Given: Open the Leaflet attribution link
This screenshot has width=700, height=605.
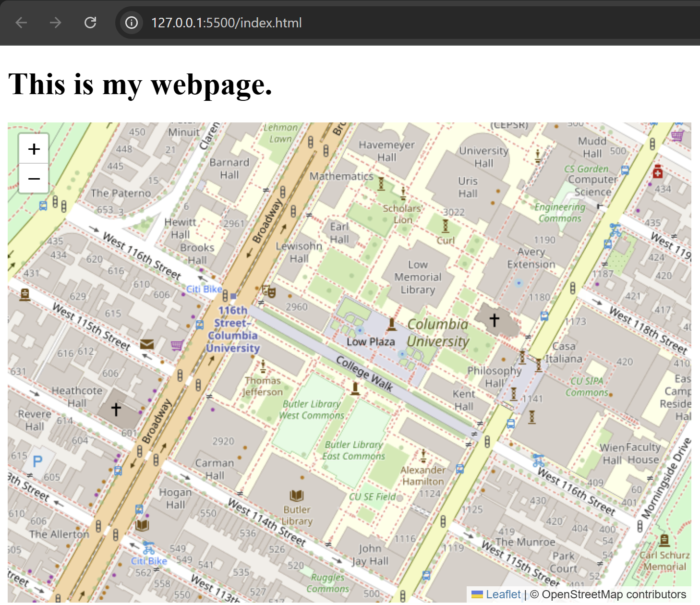Looking at the screenshot, I should point(502,594).
